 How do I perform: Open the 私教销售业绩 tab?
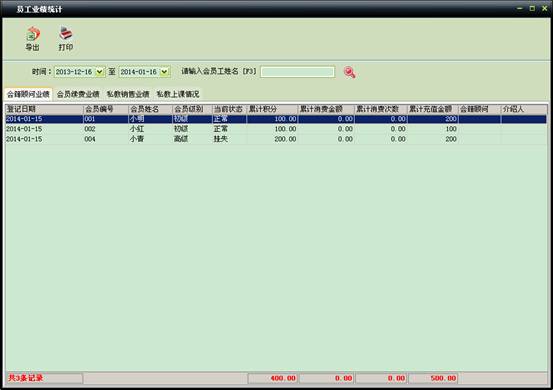coord(128,94)
